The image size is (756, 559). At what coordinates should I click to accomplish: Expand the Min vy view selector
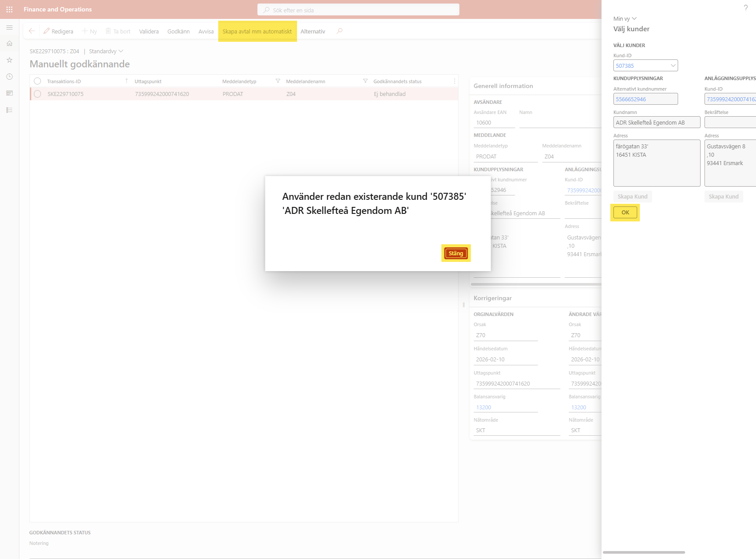(625, 18)
